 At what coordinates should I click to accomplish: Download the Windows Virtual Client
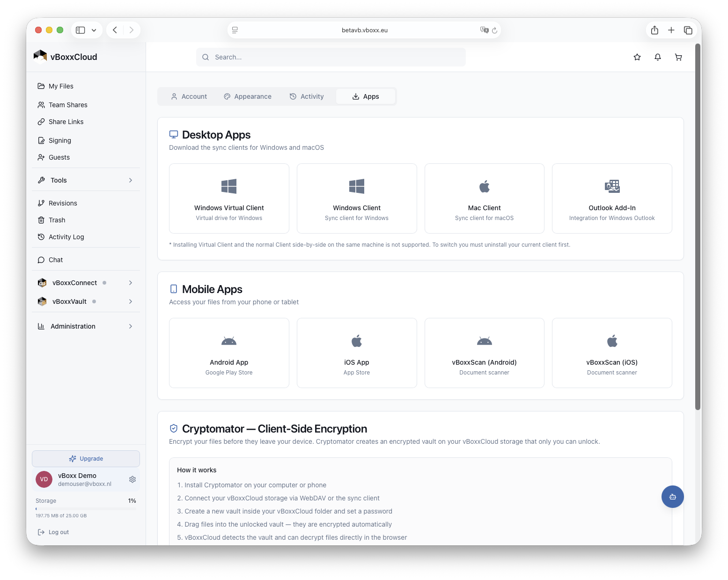tap(229, 198)
